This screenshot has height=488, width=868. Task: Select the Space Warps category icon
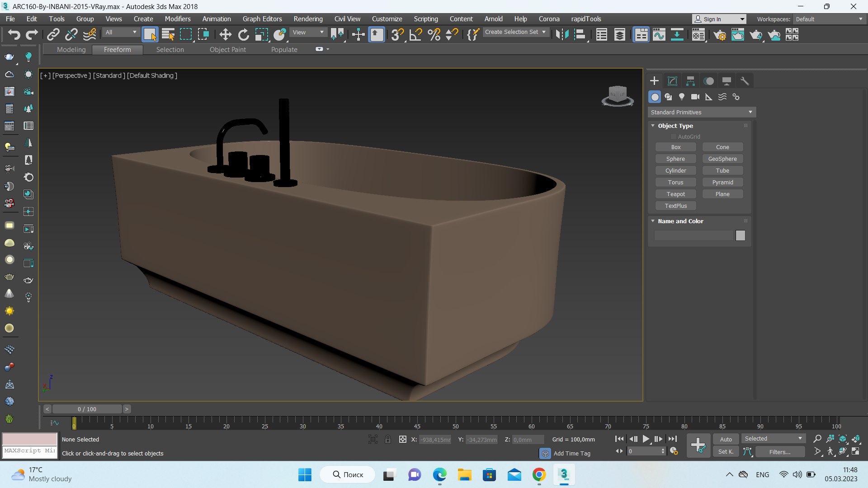(x=722, y=97)
